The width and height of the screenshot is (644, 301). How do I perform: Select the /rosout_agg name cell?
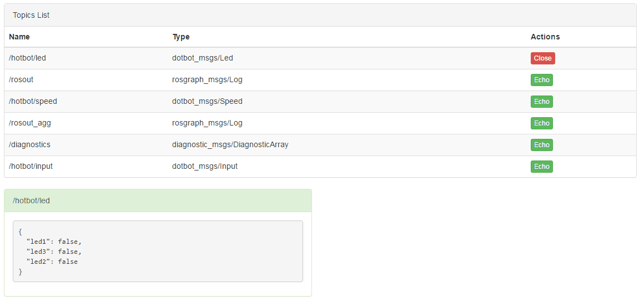point(30,123)
